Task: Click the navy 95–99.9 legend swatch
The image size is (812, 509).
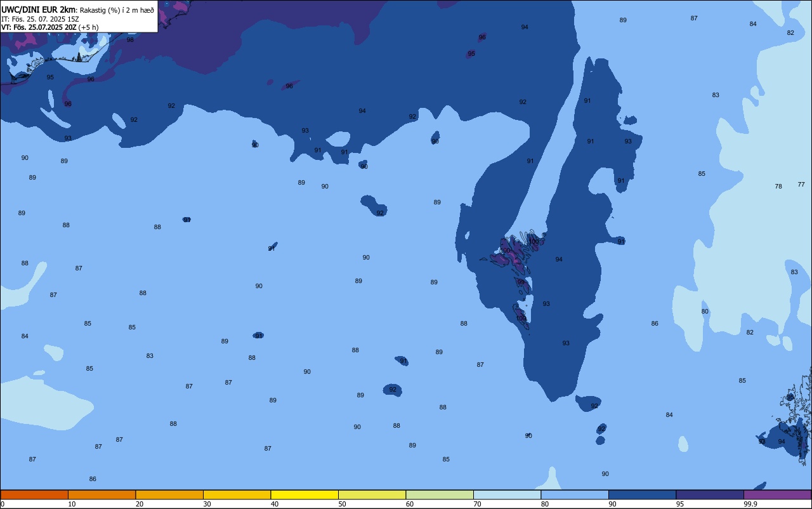Action: click(710, 494)
